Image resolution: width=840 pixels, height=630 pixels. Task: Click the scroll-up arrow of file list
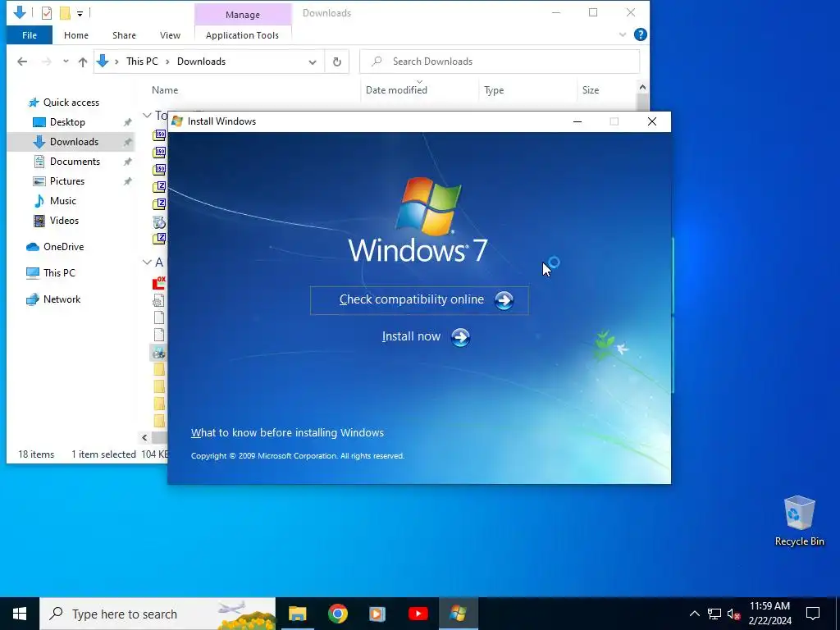click(642, 87)
